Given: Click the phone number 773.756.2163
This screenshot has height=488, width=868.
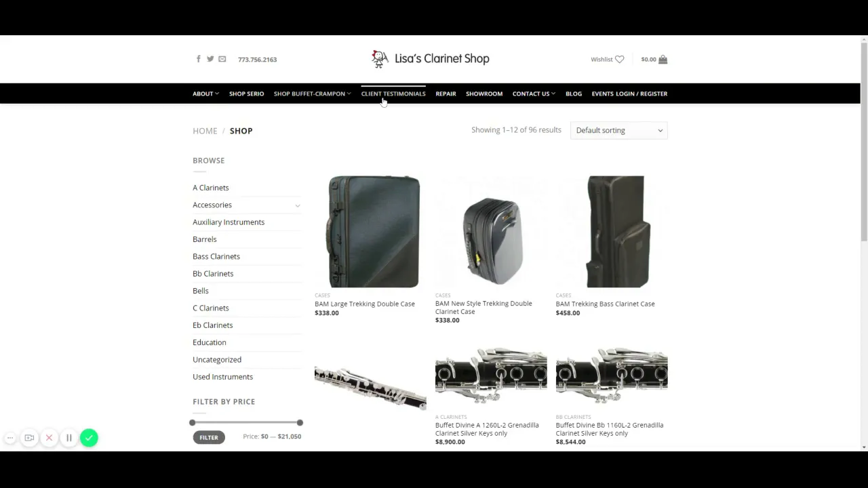Looking at the screenshot, I should 257,60.
